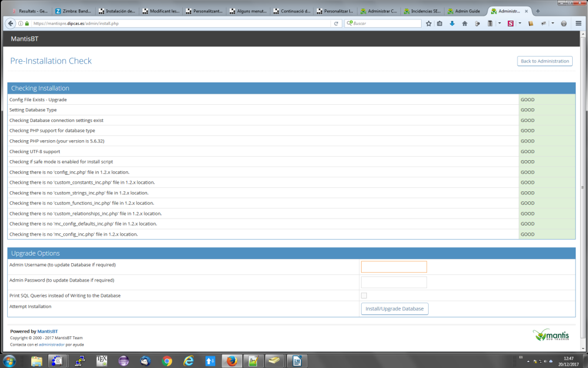Screen dimensions: 588x368
Task: Click Back to Administration button
Action: (544, 61)
